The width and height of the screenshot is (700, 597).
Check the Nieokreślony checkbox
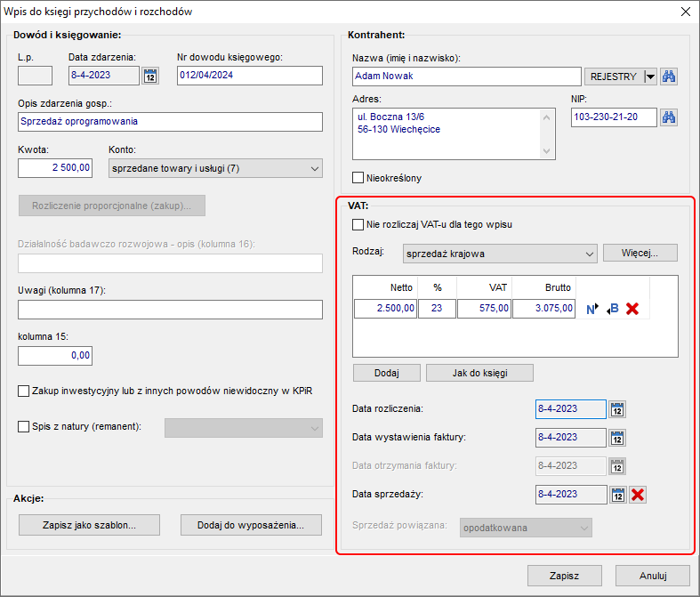pos(358,178)
